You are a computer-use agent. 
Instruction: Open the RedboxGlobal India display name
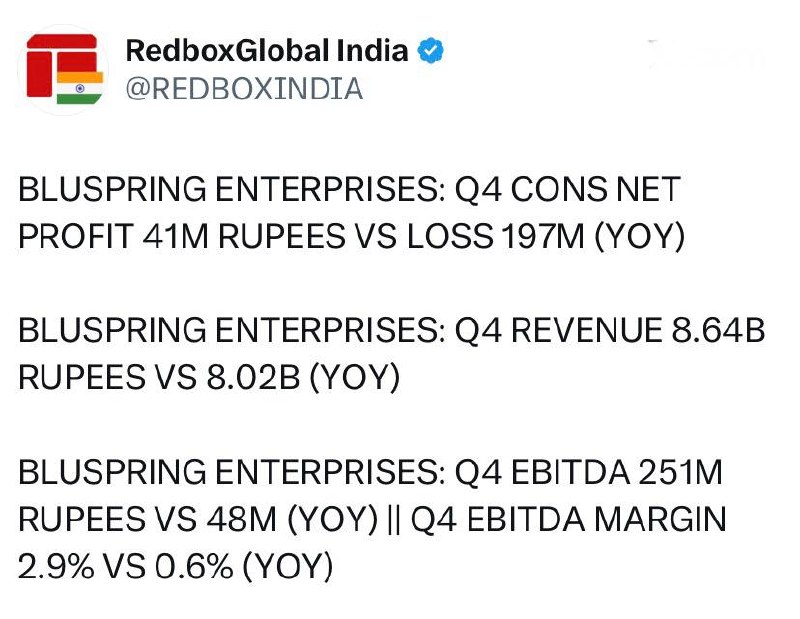pyautogui.click(x=267, y=51)
